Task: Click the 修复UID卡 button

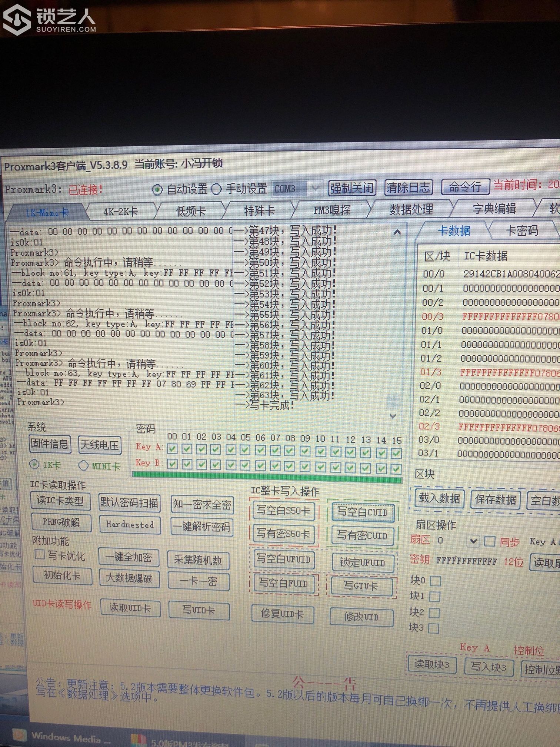Action: [x=283, y=614]
